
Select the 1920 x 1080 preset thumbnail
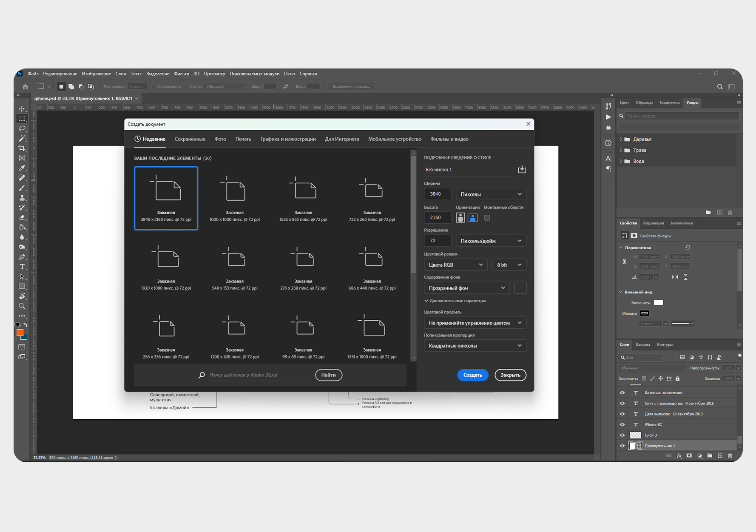pos(166,267)
